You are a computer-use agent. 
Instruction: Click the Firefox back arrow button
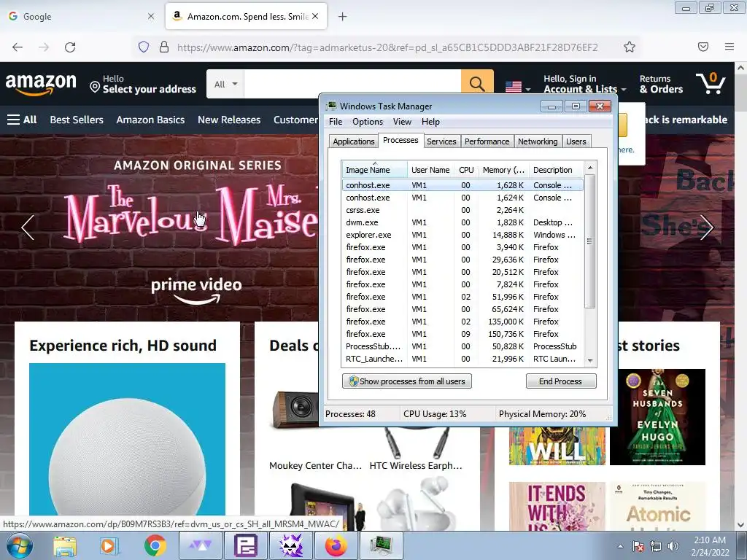click(x=18, y=47)
